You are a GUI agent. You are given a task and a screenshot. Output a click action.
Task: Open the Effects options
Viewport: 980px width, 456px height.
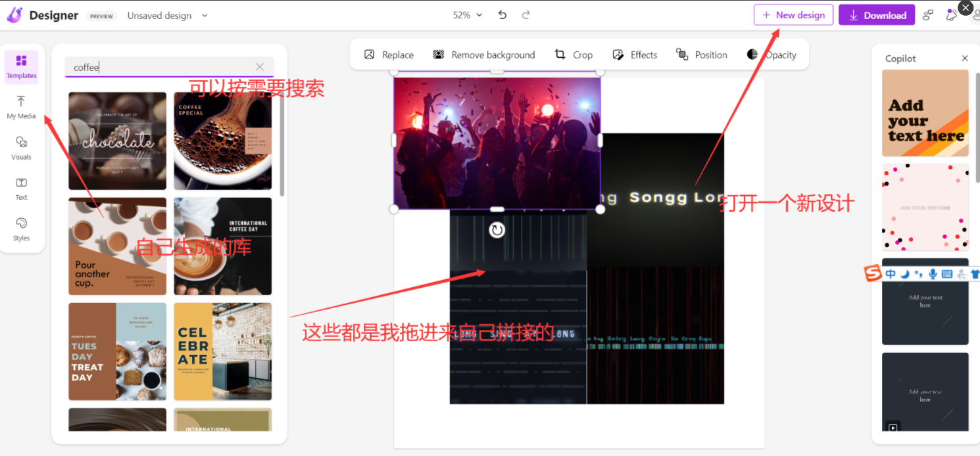(634, 55)
